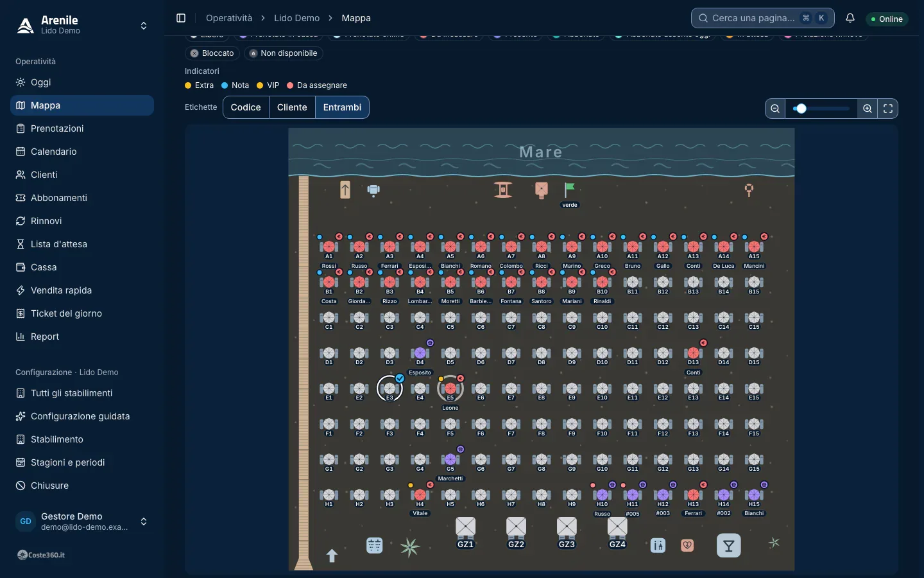
Task: Click the beach shower icon near the sea
Action: point(373,190)
